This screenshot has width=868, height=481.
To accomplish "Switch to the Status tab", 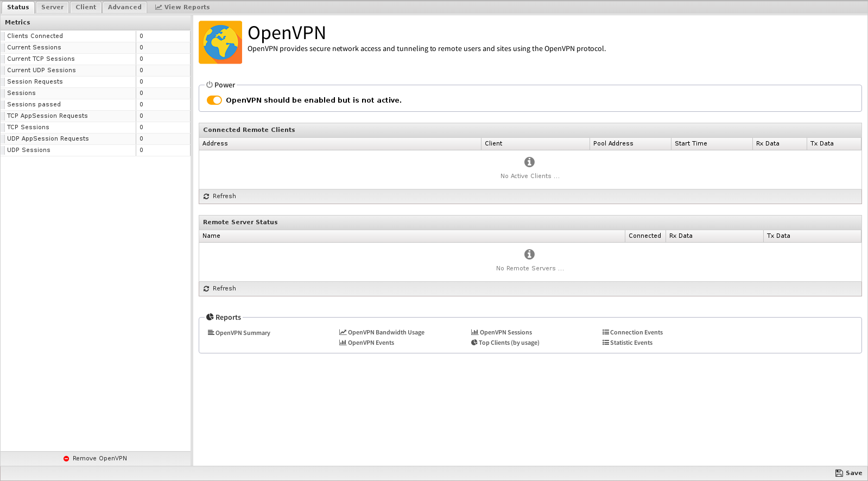I will [x=18, y=7].
